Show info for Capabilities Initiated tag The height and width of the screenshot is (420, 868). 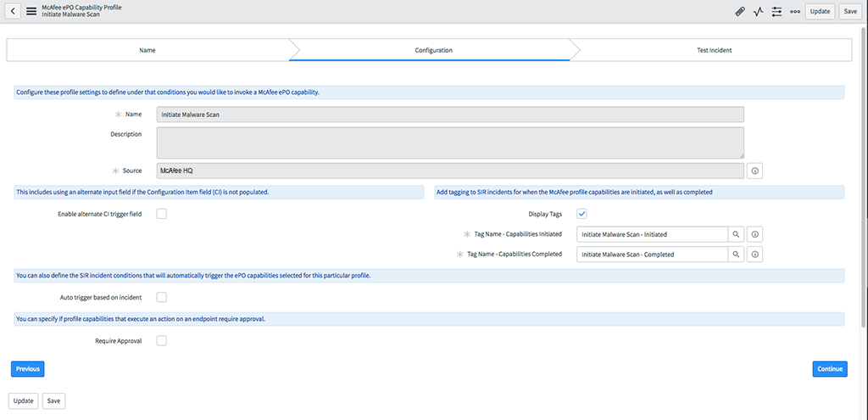click(754, 234)
